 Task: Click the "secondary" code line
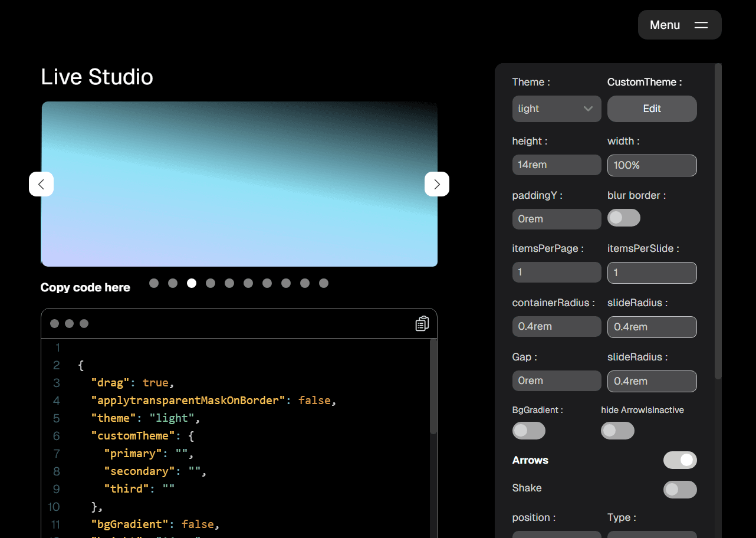(x=156, y=471)
